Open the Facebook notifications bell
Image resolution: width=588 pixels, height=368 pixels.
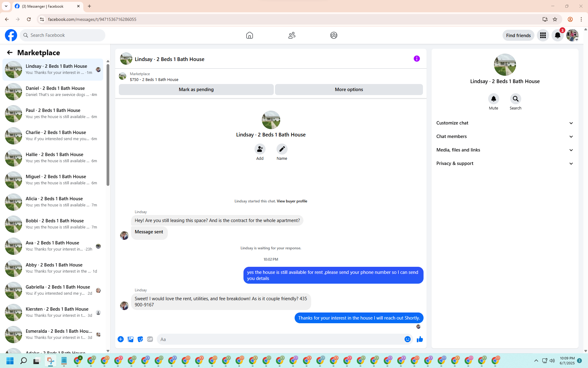pos(557,35)
